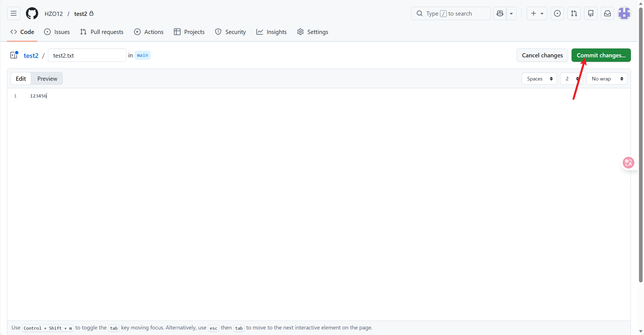644x335 pixels.
Task: Click the Commit changes button
Action: click(601, 55)
